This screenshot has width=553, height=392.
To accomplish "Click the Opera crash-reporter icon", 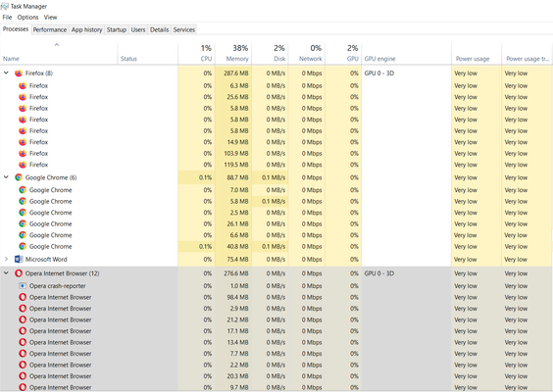I will point(23,286).
